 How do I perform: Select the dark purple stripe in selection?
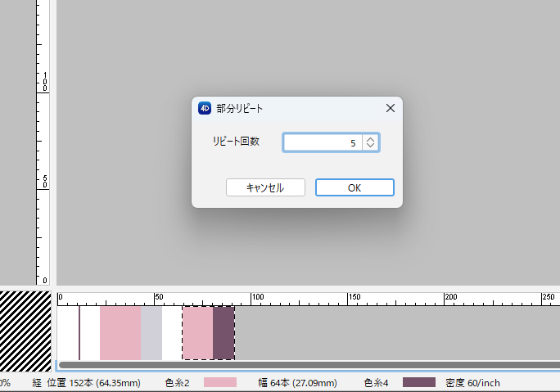(x=224, y=333)
